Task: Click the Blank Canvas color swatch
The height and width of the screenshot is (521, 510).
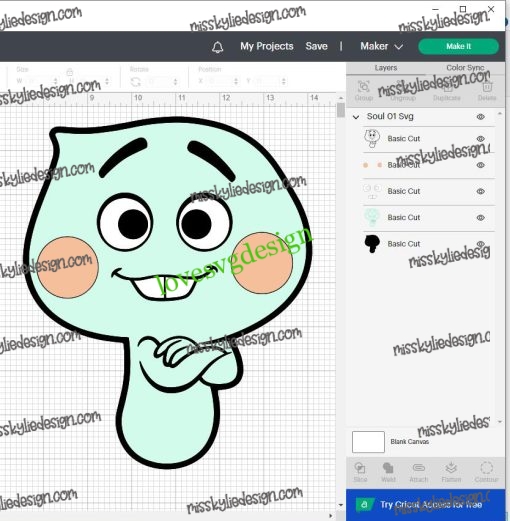Action: click(x=368, y=442)
